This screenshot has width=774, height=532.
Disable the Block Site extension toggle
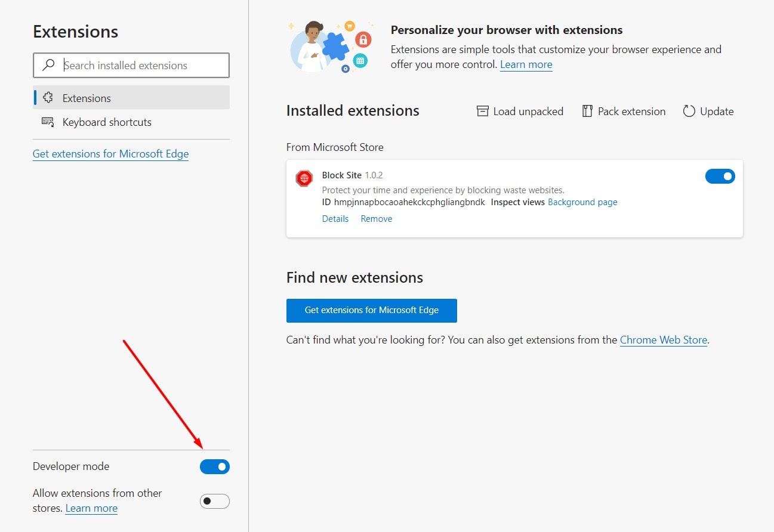pos(720,176)
